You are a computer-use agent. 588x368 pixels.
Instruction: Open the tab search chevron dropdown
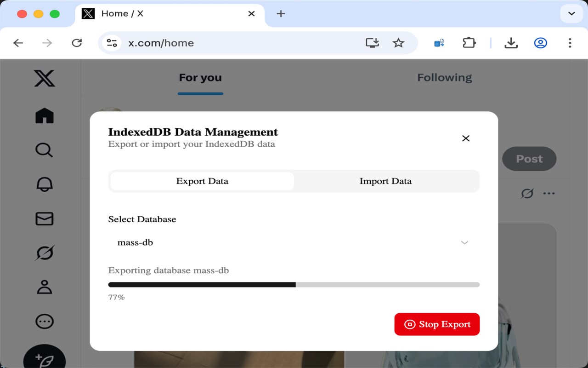tap(571, 14)
